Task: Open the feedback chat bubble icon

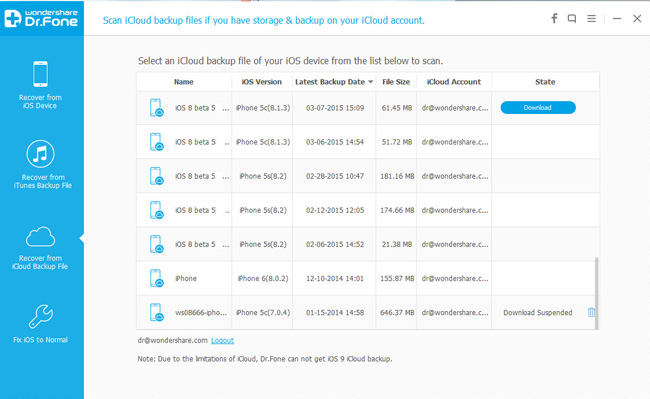Action: pos(572,19)
